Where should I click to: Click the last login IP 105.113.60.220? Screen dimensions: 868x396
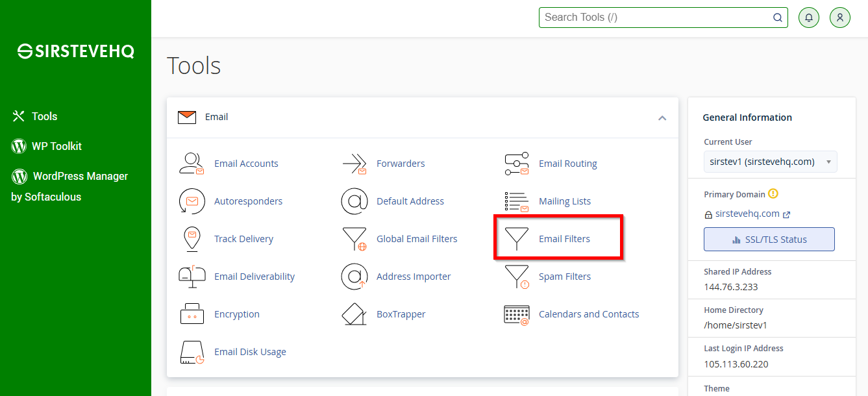(x=736, y=364)
